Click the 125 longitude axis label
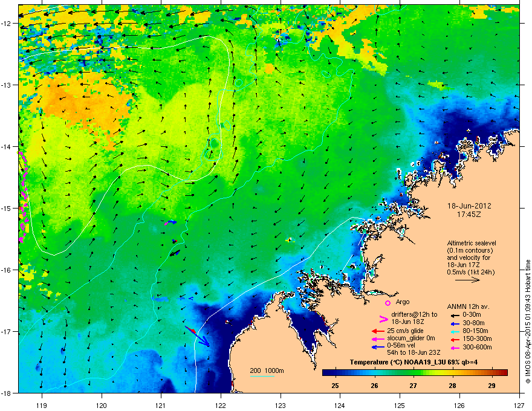 point(400,405)
